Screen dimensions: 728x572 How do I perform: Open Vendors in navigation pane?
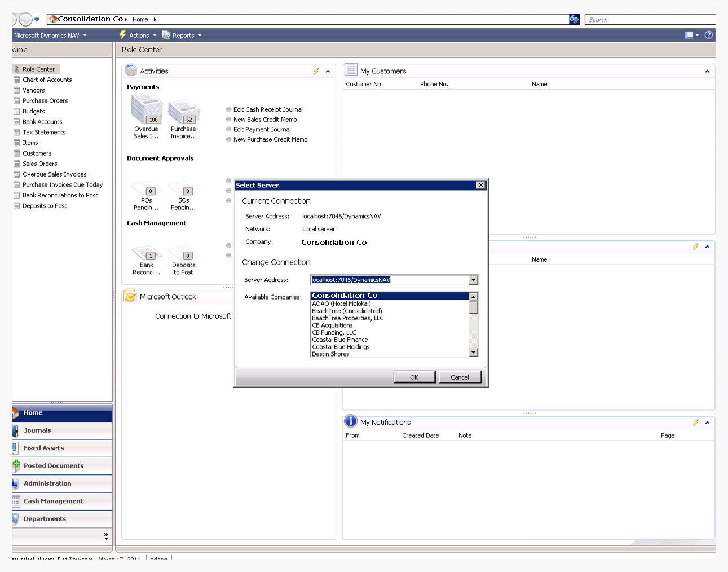[34, 90]
